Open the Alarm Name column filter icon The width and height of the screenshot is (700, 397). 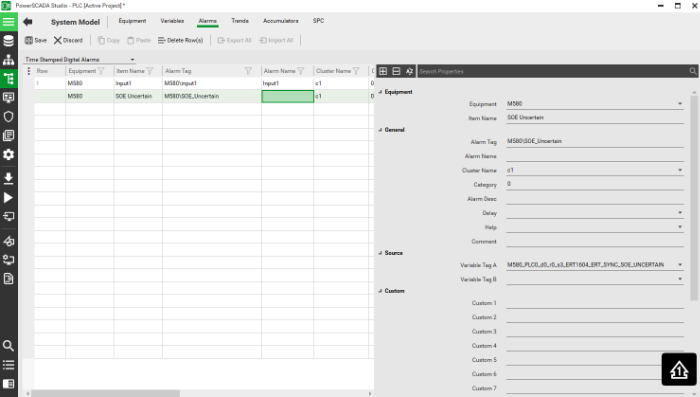[x=301, y=71]
